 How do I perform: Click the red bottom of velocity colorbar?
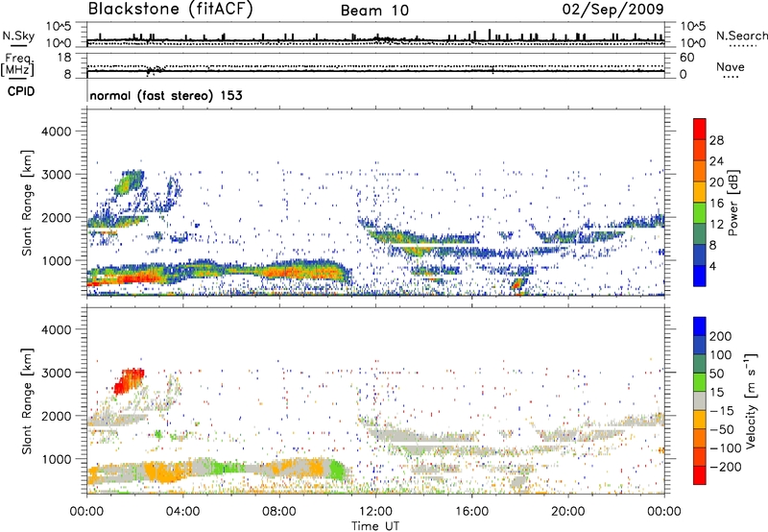coord(700,475)
